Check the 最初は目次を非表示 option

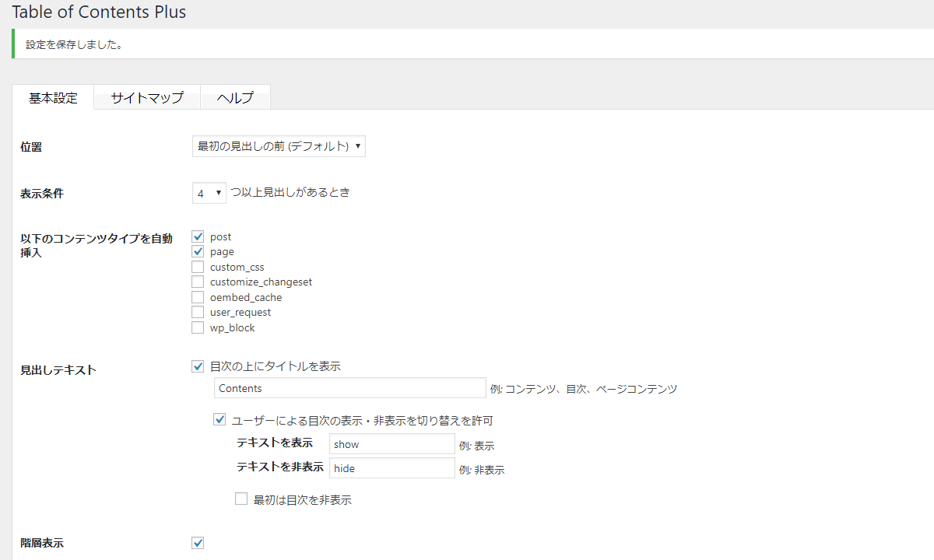coord(241,499)
